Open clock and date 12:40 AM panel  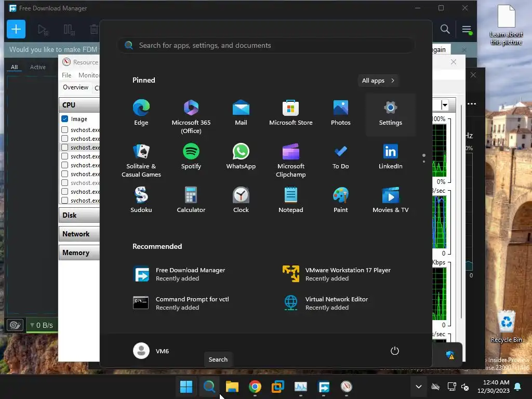pyautogui.click(x=494, y=387)
